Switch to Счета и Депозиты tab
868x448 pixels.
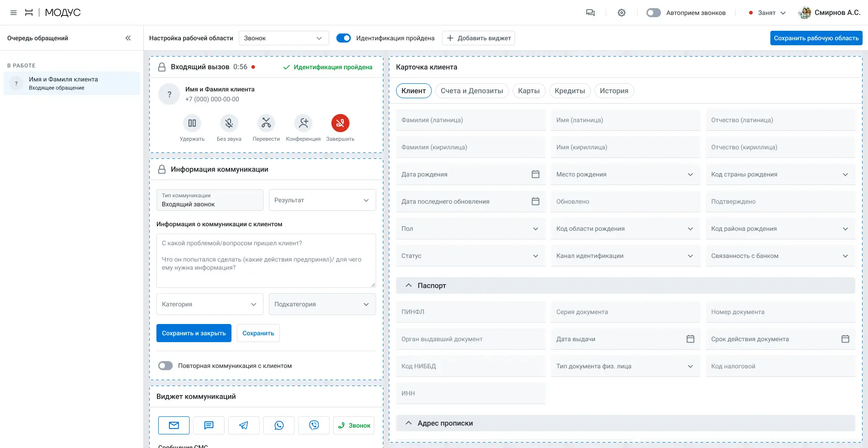click(472, 91)
